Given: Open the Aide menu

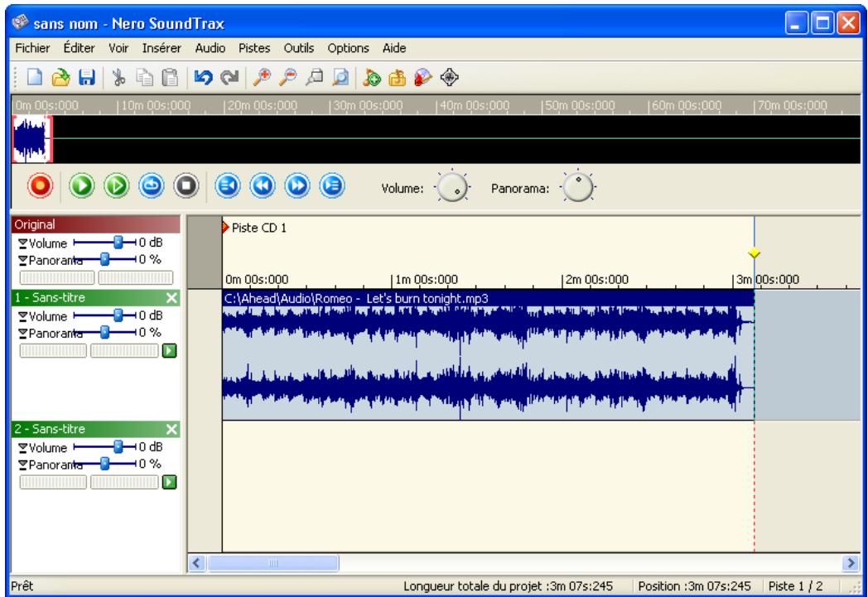Looking at the screenshot, I should pos(394,48).
